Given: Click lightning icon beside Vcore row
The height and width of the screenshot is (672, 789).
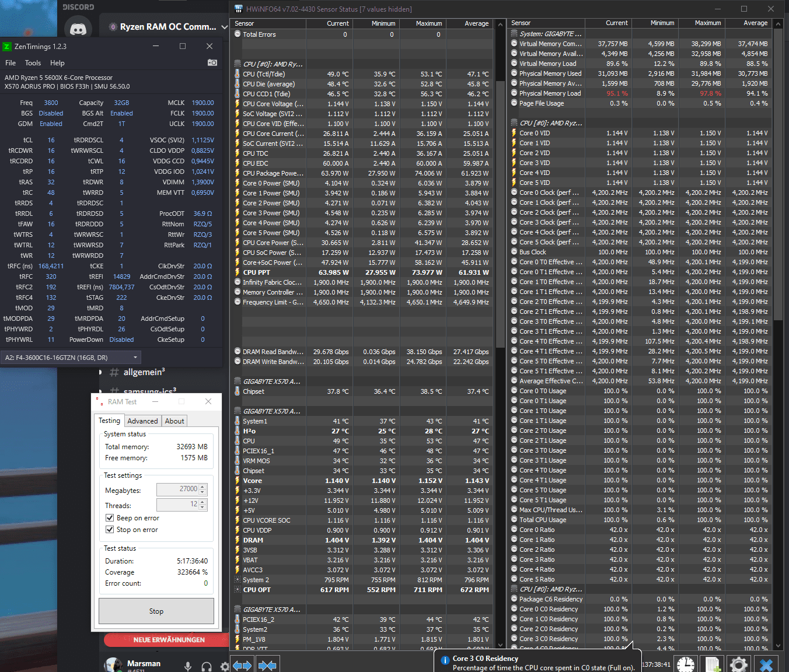Looking at the screenshot, I should (238, 481).
